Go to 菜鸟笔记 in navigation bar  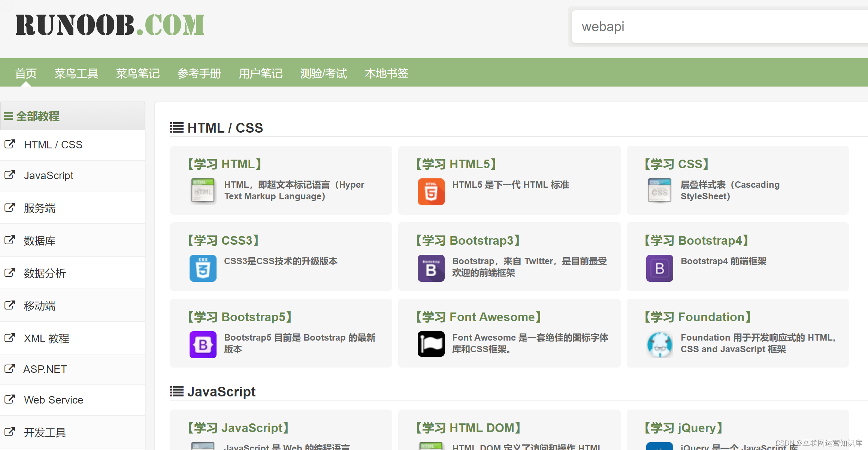tap(138, 73)
